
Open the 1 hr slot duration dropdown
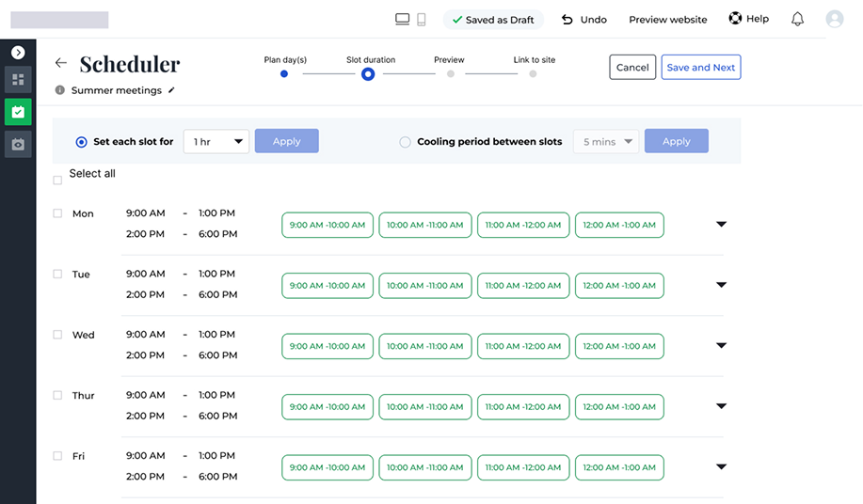click(216, 141)
